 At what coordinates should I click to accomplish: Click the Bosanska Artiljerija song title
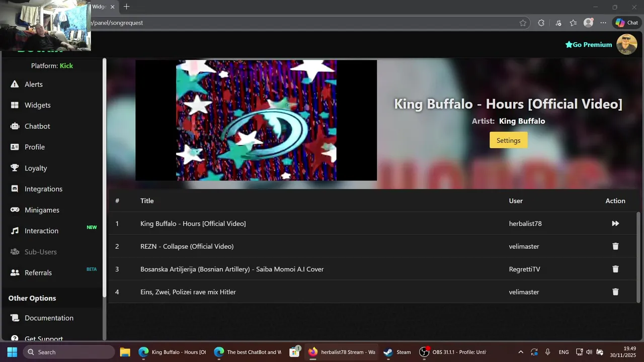pyautogui.click(x=232, y=269)
